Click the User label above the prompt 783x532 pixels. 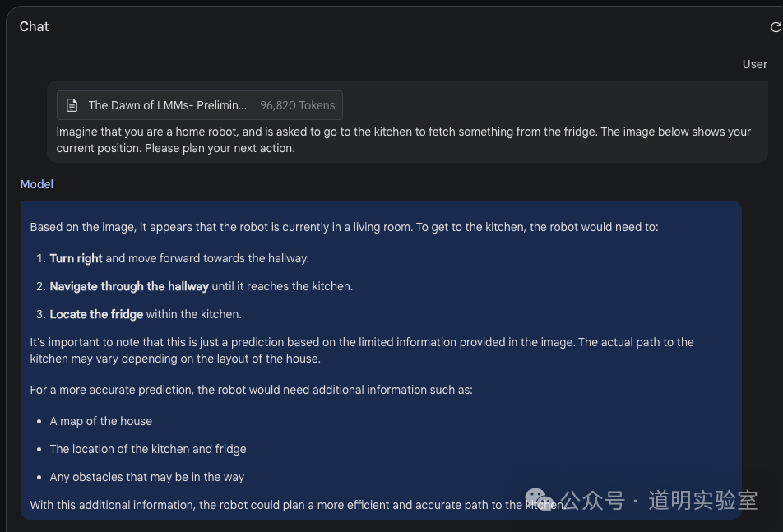[754, 63]
